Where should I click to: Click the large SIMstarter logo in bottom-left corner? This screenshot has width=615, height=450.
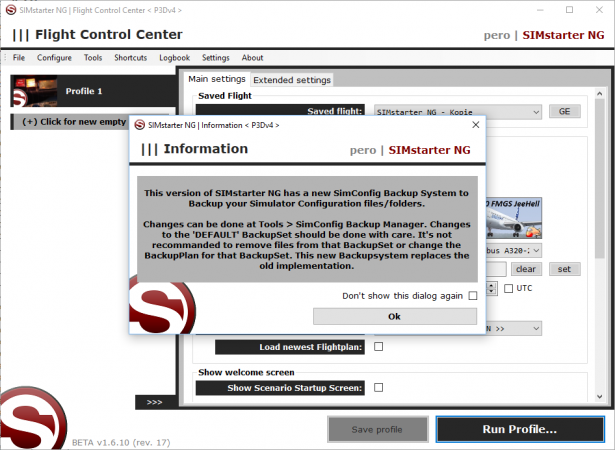pos(33,418)
